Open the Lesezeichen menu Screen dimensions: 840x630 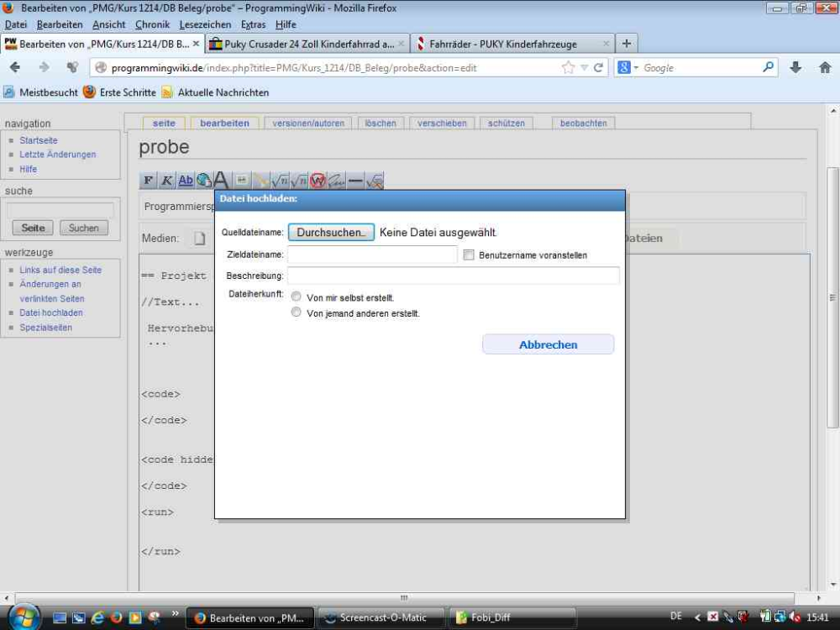[205, 24]
